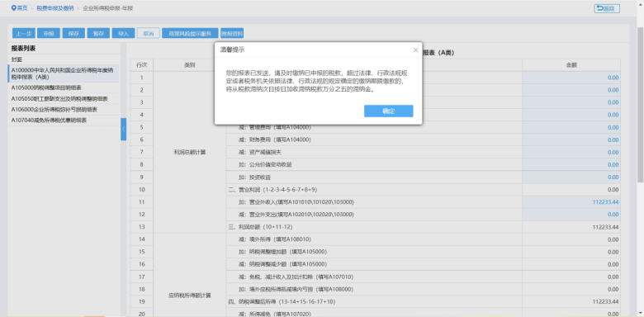Click the location pin icon beside 首页
644x317 pixels.
pyautogui.click(x=13, y=8)
